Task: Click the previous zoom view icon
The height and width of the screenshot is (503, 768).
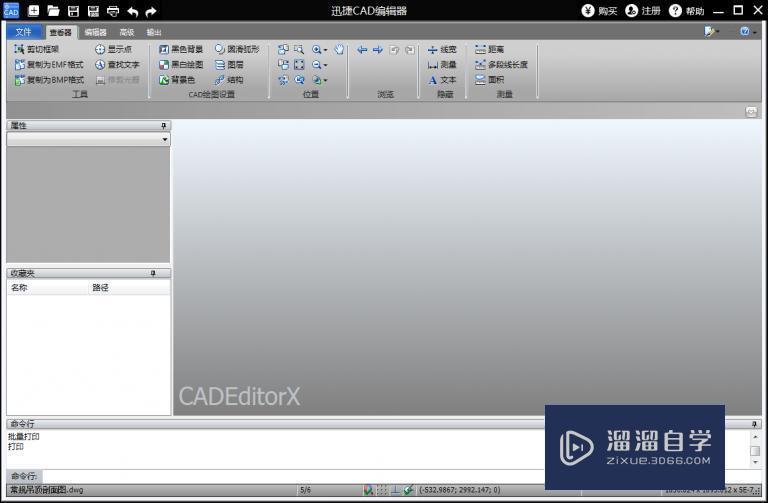Action: click(x=299, y=80)
